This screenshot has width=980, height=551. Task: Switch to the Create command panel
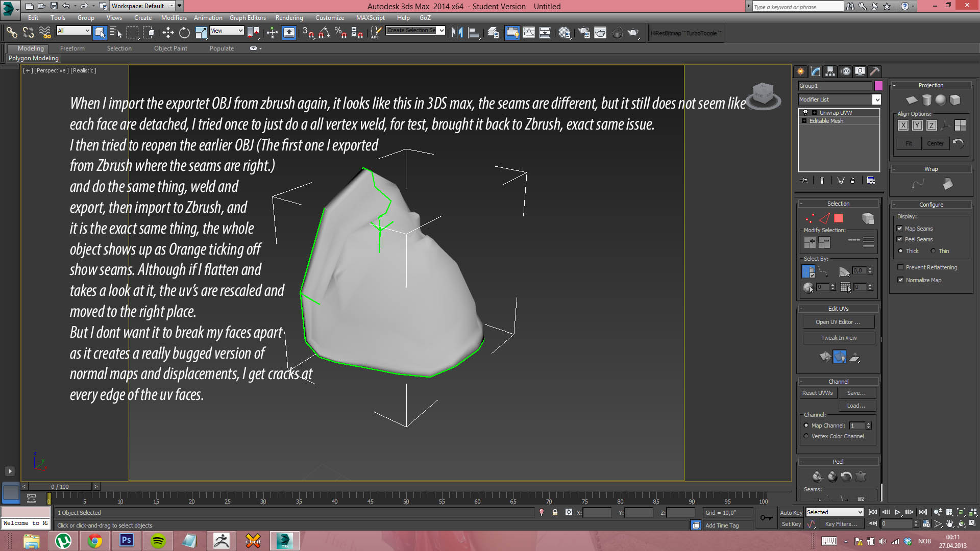[x=800, y=71]
